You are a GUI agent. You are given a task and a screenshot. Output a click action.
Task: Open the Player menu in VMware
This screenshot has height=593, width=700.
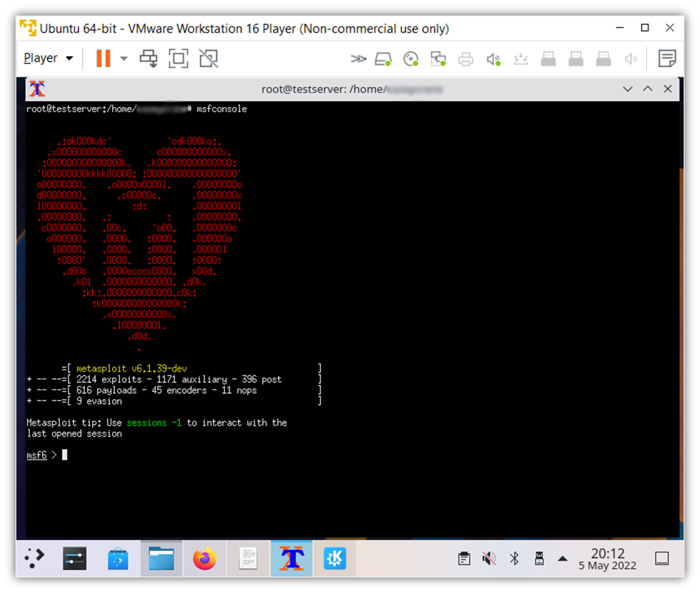point(48,58)
